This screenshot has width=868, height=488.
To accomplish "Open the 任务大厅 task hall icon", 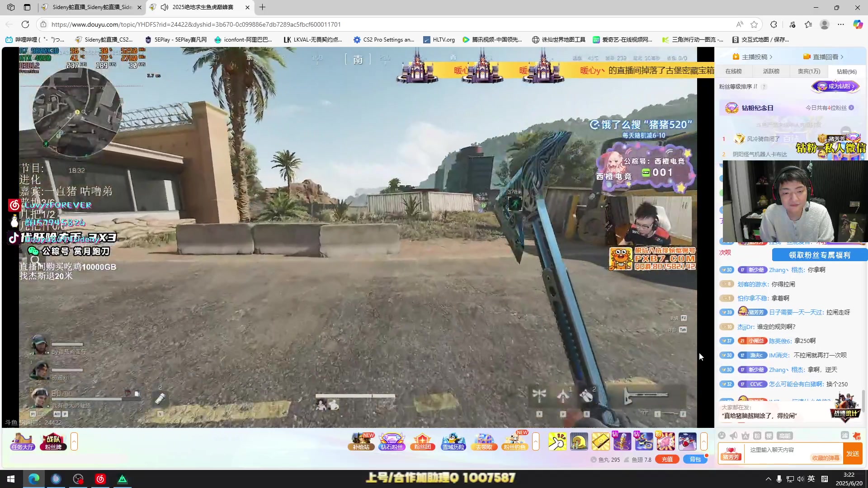I will [23, 441].
